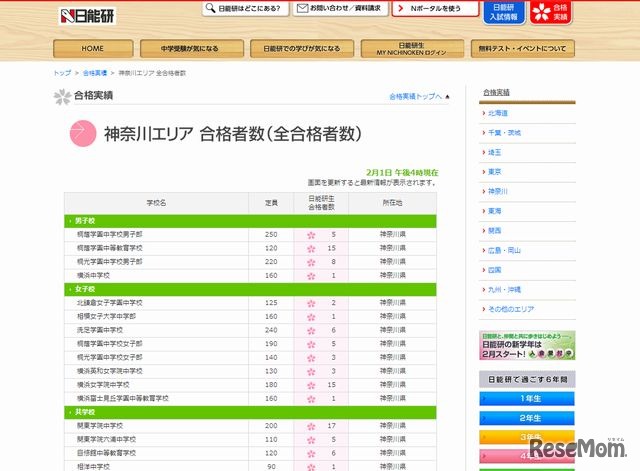
Task: Open the 日能研の新学年は2月スタート banner
Action: (527, 346)
